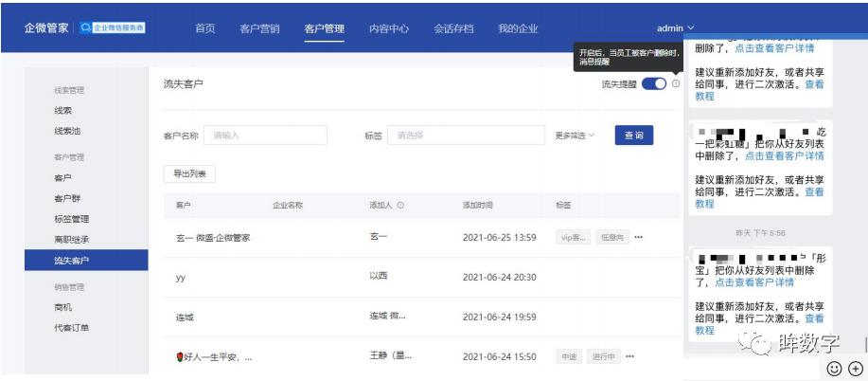Click 点击查看客户详情 link in 彤宝 message
Screen dimensions: 868x381
pyautogui.click(x=754, y=282)
